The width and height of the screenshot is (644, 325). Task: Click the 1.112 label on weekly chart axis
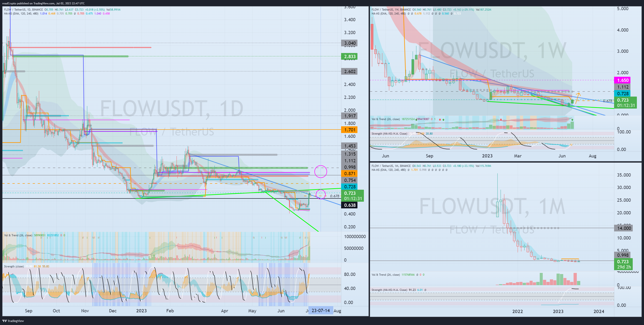click(623, 87)
